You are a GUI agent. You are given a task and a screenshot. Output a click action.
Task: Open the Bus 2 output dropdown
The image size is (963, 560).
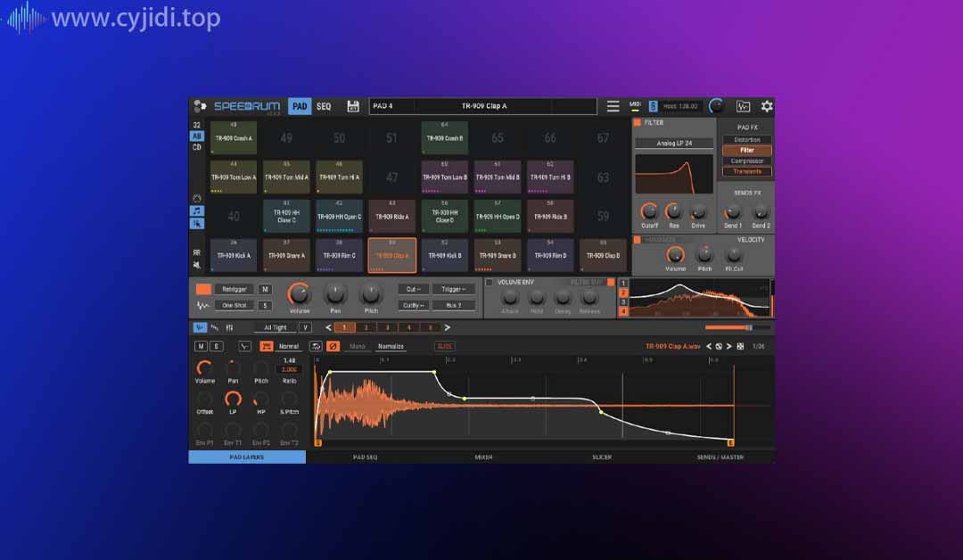click(453, 305)
